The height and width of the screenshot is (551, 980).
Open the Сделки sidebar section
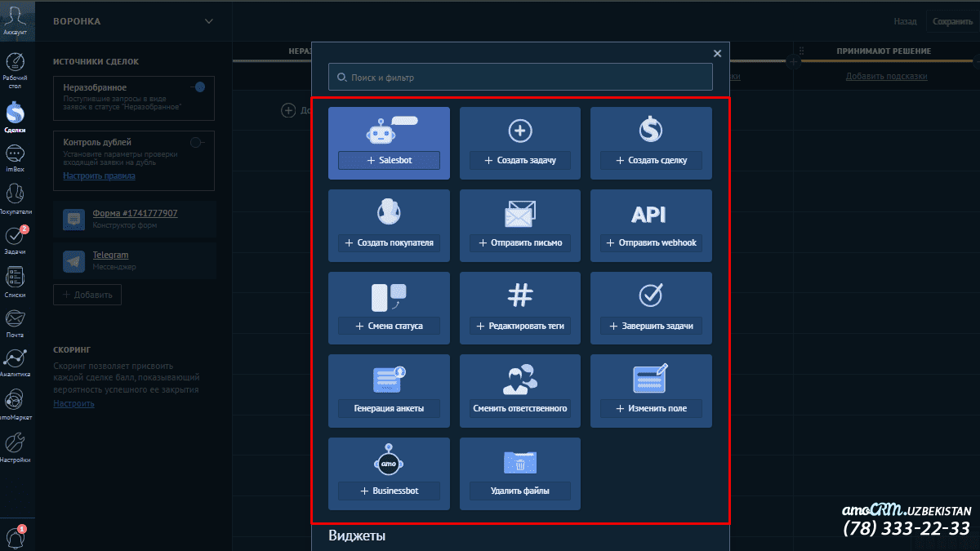(15, 118)
